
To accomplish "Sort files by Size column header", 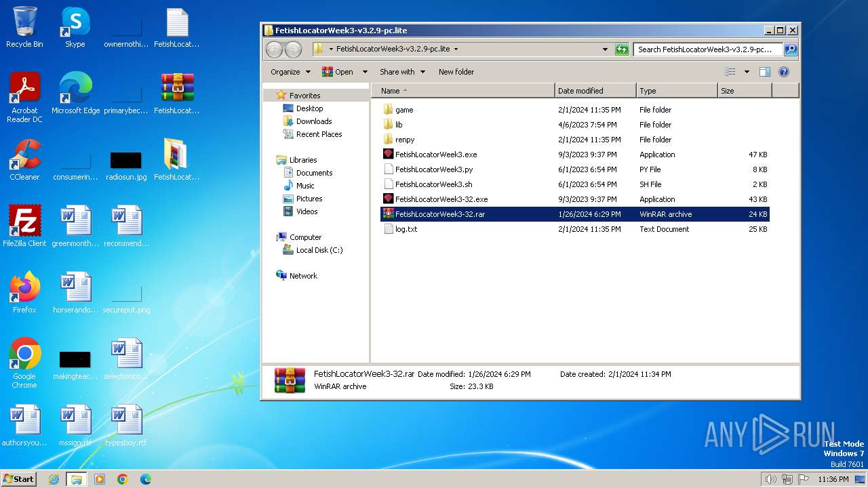I will point(745,91).
